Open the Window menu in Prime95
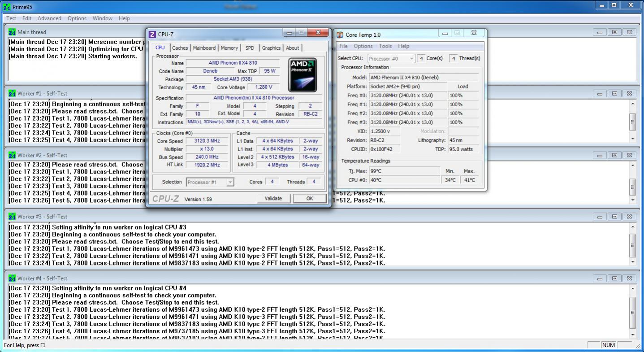 point(103,18)
